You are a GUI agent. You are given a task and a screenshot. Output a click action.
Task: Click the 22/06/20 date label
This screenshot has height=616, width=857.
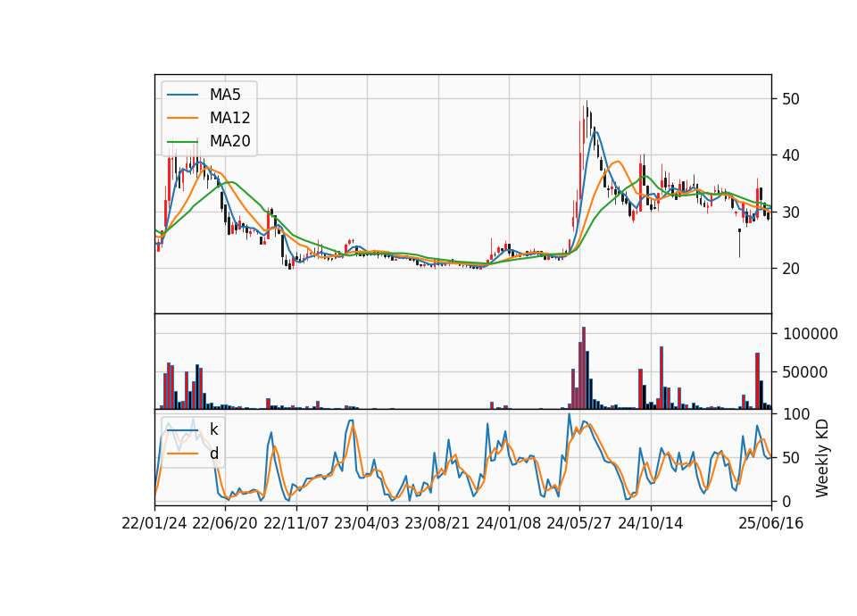225,523
